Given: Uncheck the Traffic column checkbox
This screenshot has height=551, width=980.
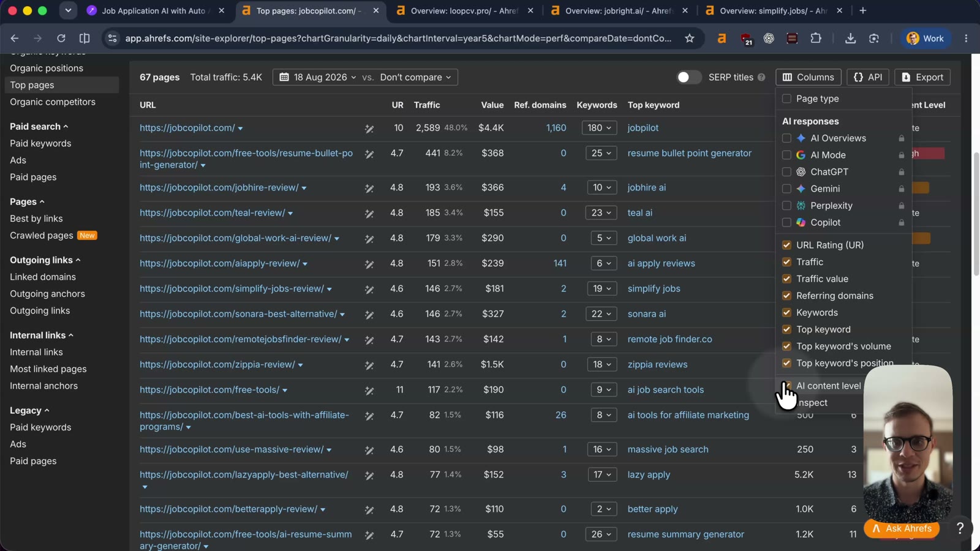Looking at the screenshot, I should coord(786,262).
